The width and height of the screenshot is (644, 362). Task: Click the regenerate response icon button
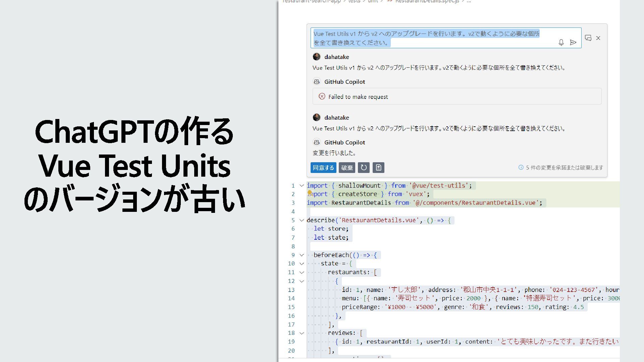coord(364,168)
